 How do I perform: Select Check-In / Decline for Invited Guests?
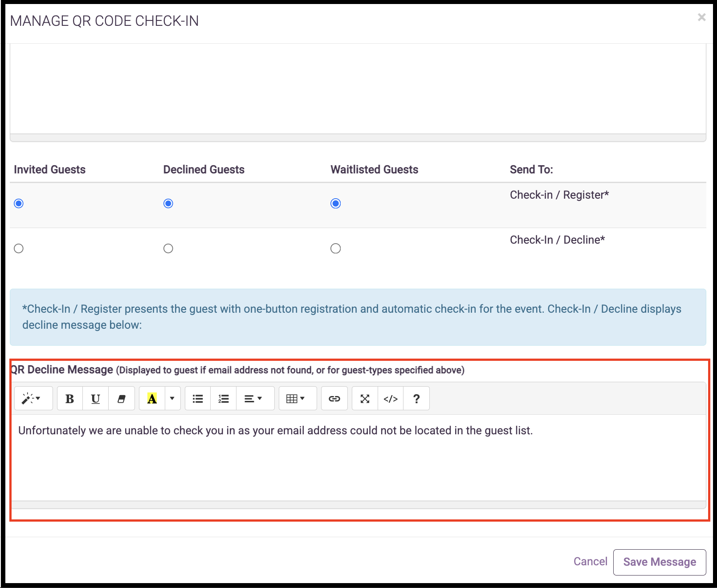pos(19,249)
